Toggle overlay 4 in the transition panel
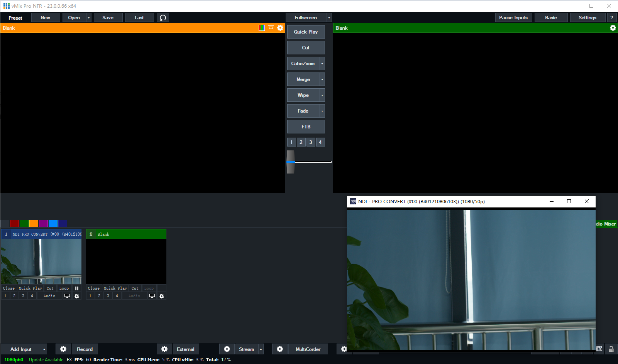 (320, 142)
